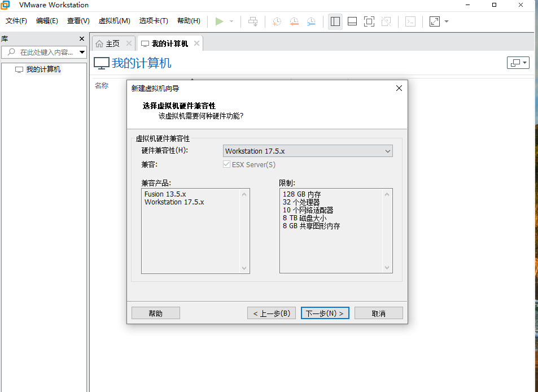This screenshot has width=538, height=392.
Task: Click the revert to snapshot toolbar icon
Action: [294, 21]
